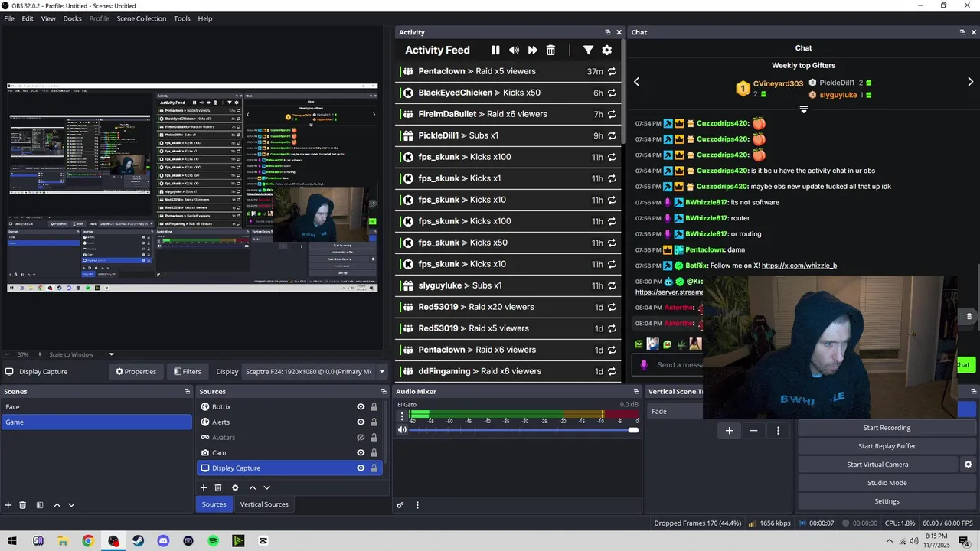Image resolution: width=980 pixels, height=551 pixels.
Task: Replay ddFingaming Raid x6 viewers alert
Action: [612, 371]
